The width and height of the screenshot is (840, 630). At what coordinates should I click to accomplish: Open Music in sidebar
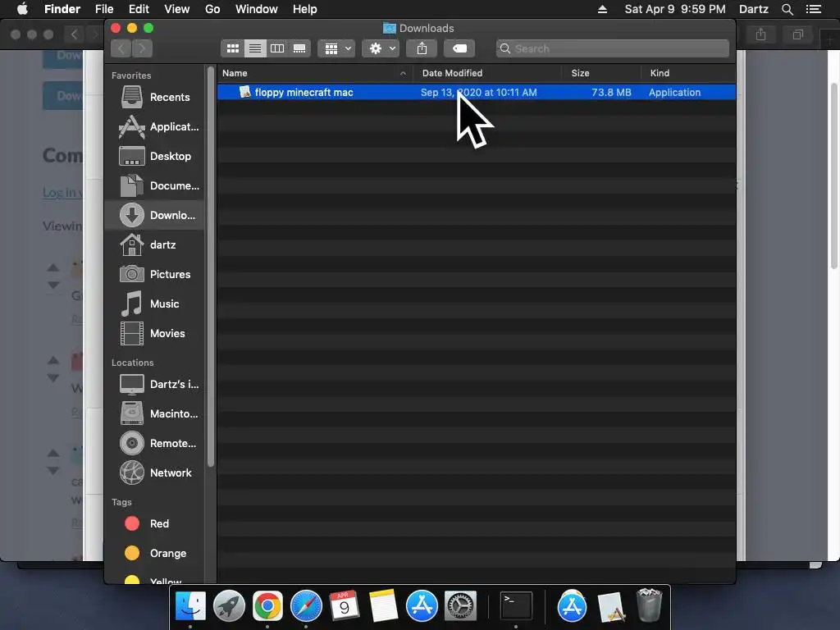(x=155, y=304)
